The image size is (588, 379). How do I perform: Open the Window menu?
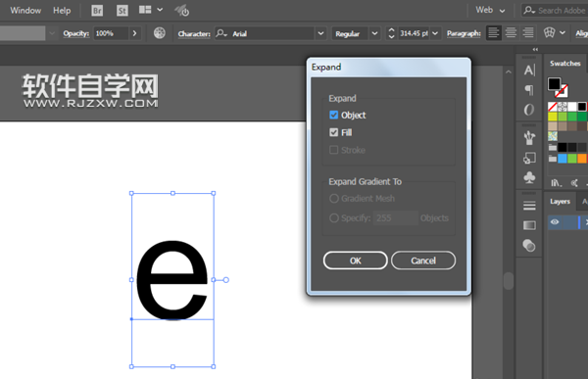tap(25, 10)
